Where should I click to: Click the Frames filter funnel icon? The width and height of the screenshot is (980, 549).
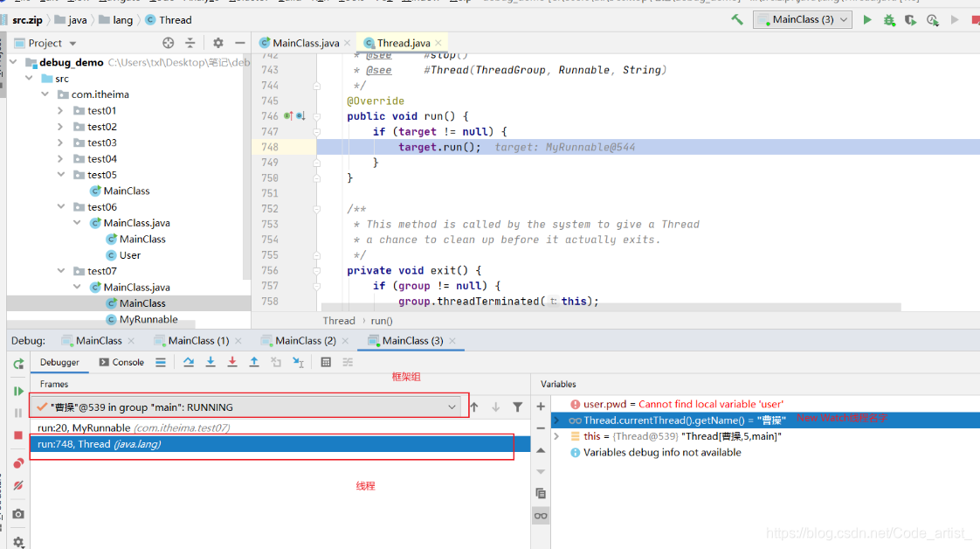pyautogui.click(x=517, y=407)
